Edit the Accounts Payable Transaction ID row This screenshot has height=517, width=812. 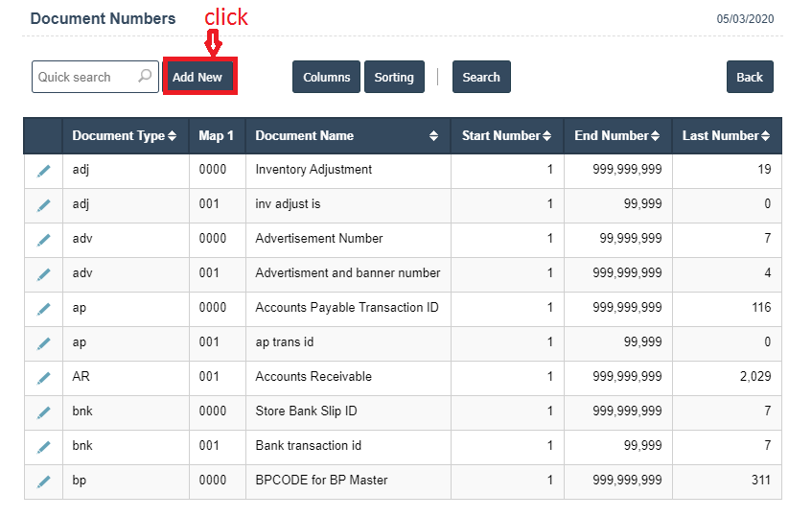pyautogui.click(x=43, y=309)
